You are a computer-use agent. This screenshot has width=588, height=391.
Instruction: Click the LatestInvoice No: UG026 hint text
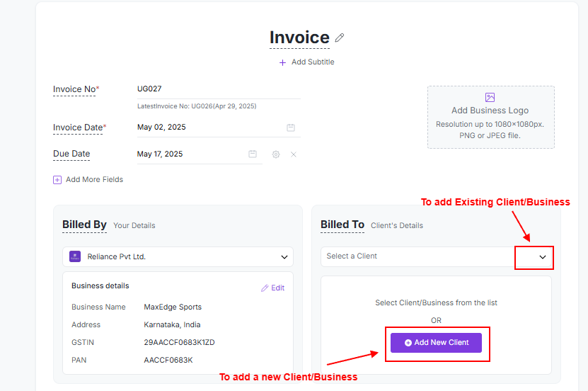[197, 106]
